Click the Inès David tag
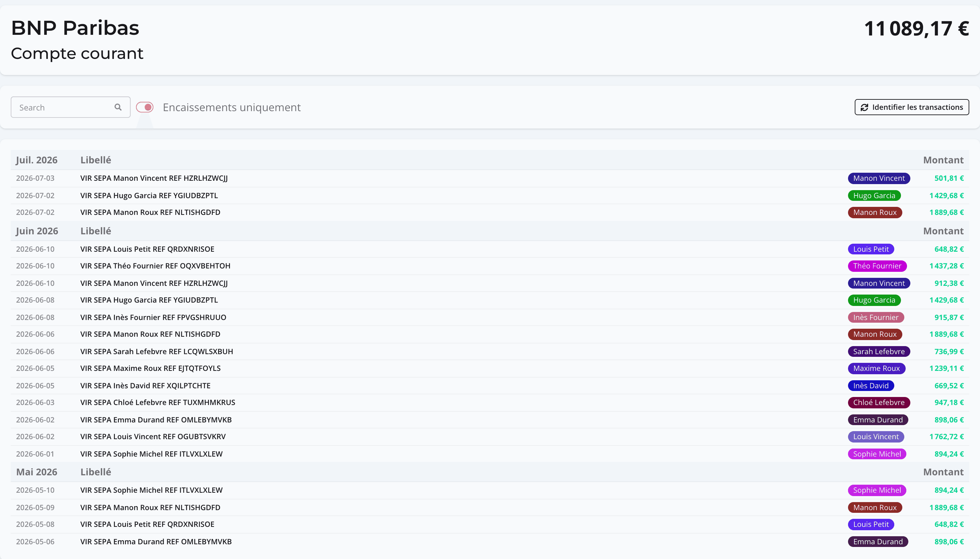The width and height of the screenshot is (980, 559). (870, 386)
